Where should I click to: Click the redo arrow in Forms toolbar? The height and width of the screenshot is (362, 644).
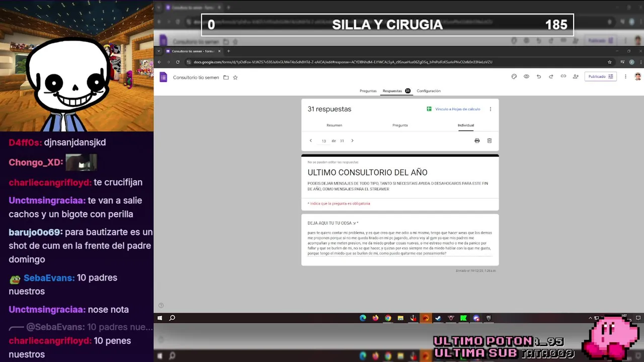[x=551, y=76]
